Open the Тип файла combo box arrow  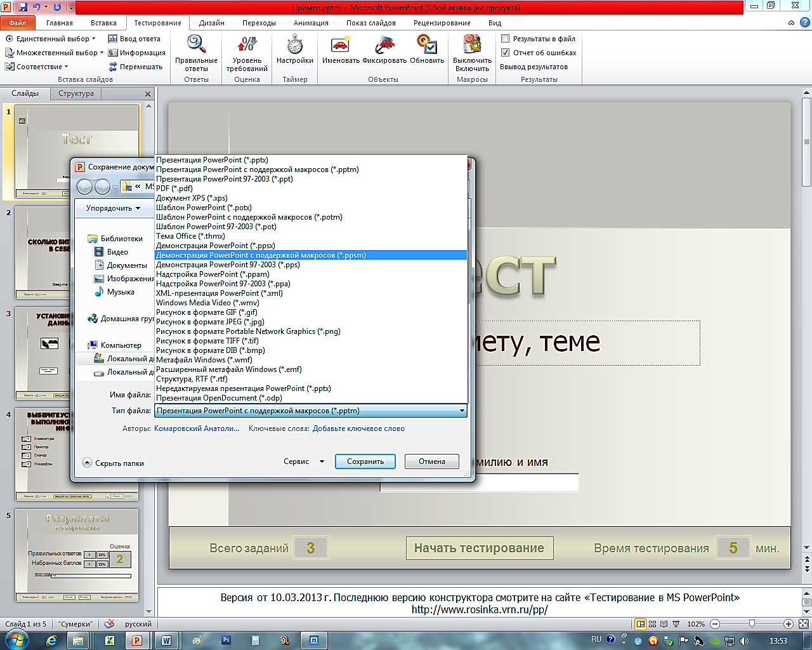coord(462,411)
